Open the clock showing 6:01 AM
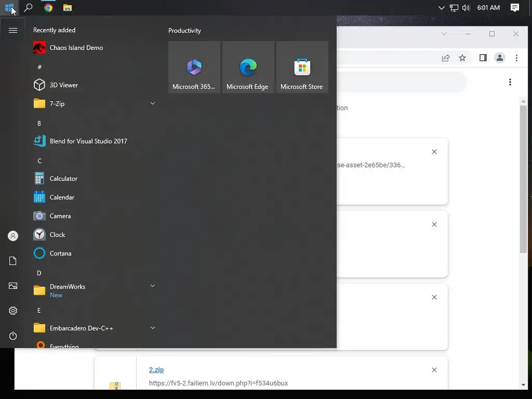 tap(488, 7)
